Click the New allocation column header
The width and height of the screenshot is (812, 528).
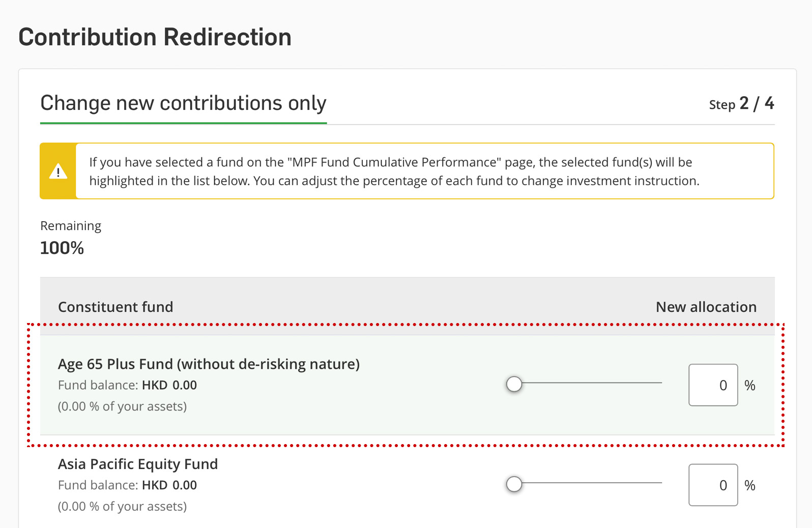[x=706, y=307]
